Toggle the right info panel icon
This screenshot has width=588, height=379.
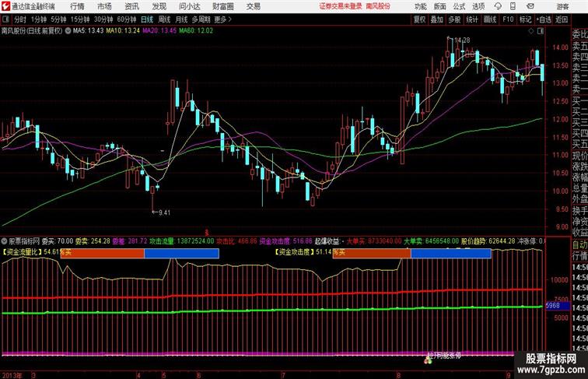tap(541, 31)
